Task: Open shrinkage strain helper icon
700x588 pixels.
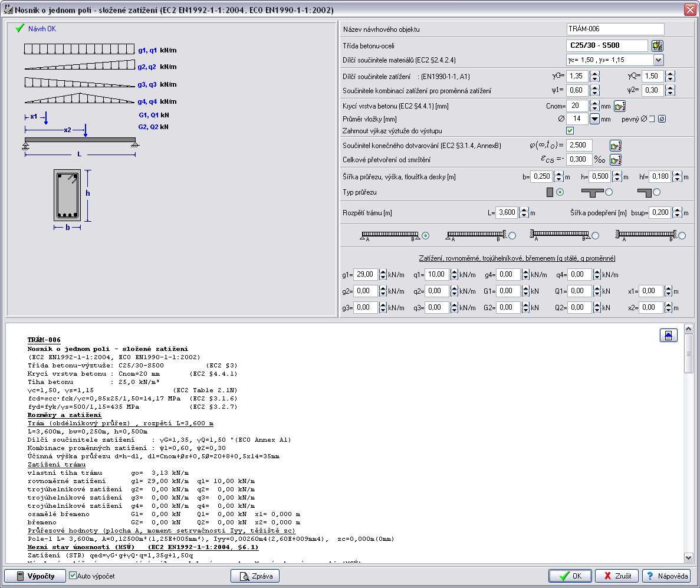Action: pyautogui.click(x=616, y=159)
